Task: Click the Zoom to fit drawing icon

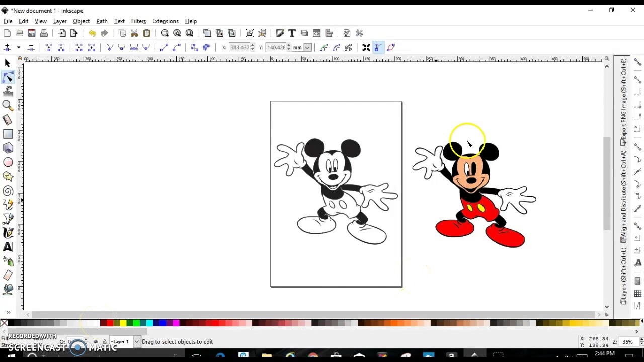Action: click(x=177, y=33)
